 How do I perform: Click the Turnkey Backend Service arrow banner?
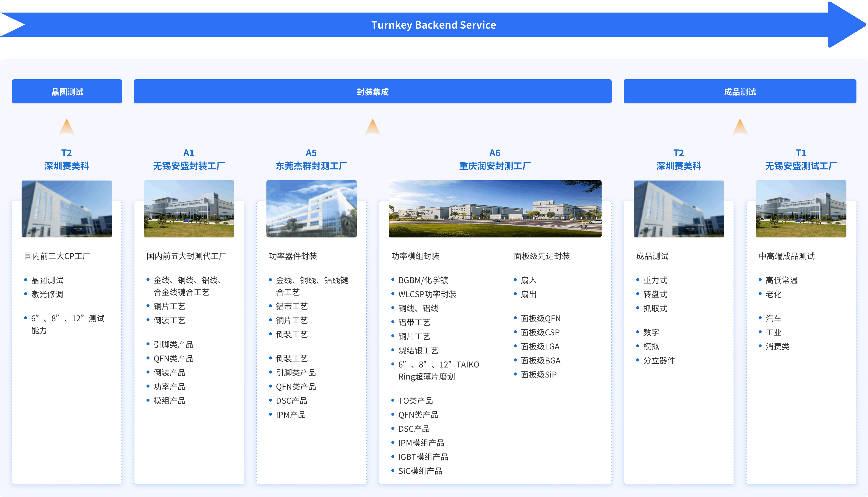tap(433, 25)
